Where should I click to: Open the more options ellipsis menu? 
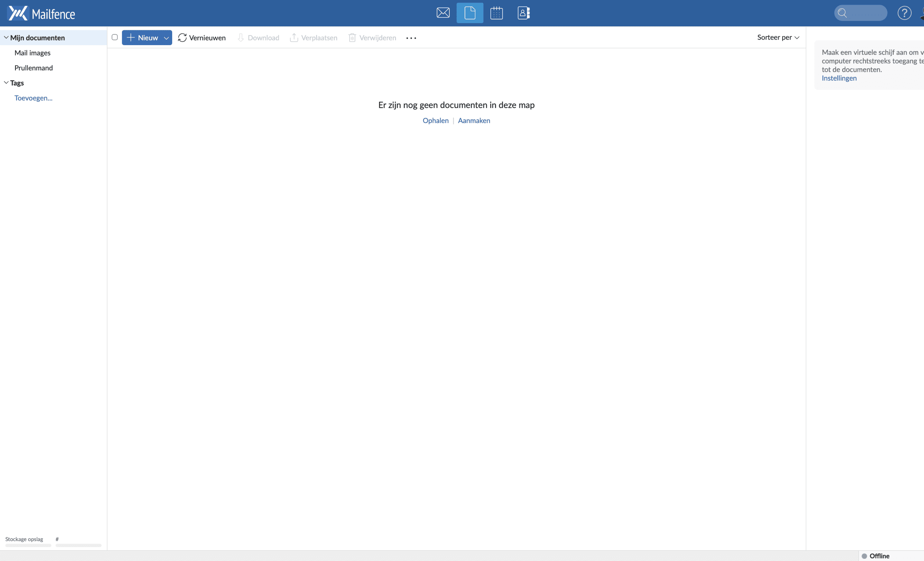411,38
